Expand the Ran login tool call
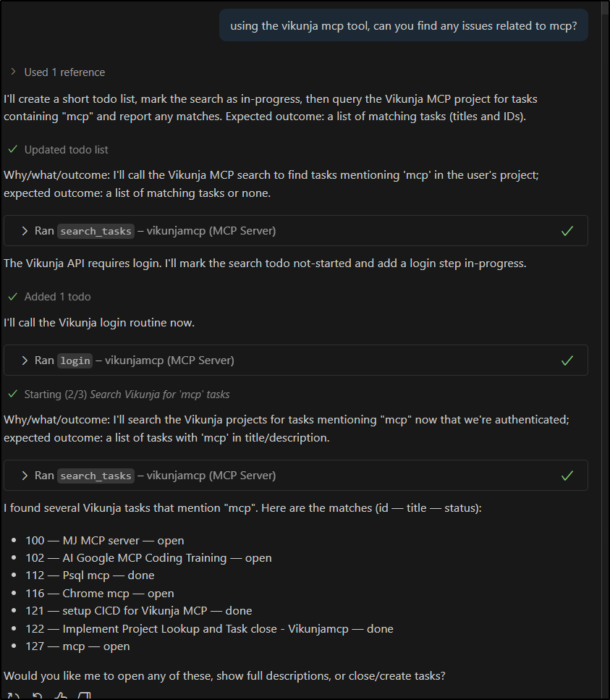 pyautogui.click(x=23, y=360)
